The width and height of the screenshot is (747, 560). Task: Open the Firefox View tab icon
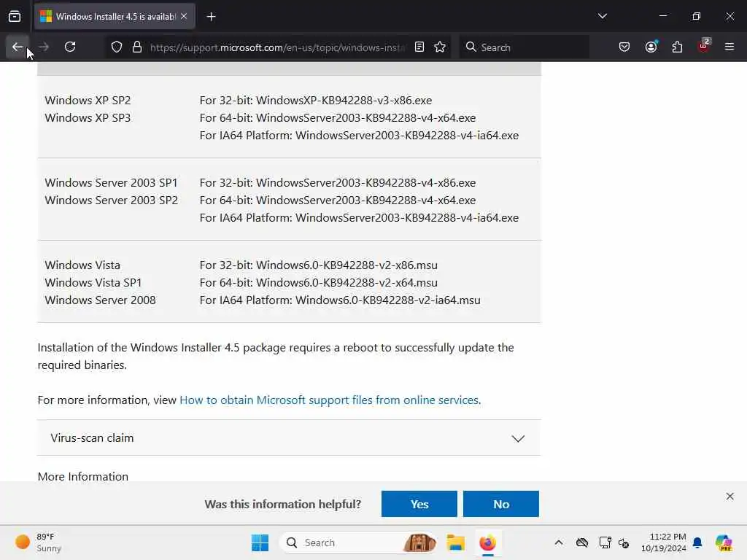(15, 16)
